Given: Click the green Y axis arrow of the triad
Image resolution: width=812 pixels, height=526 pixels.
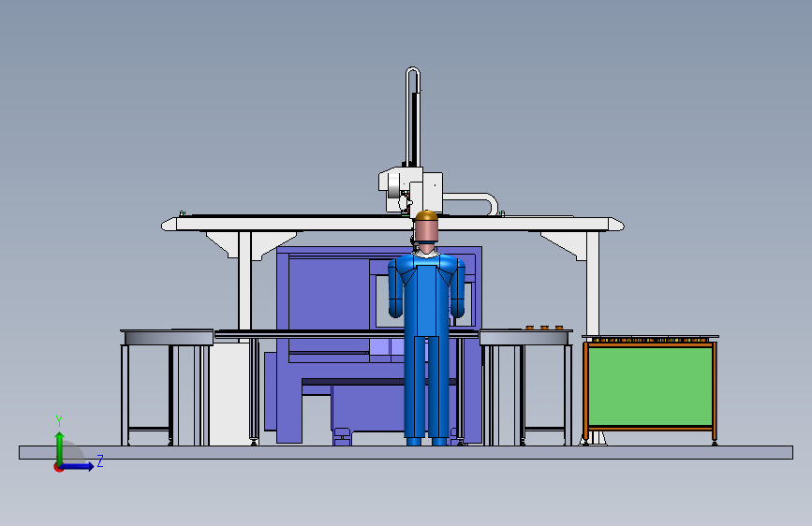Looking at the screenshot, I should [60, 447].
